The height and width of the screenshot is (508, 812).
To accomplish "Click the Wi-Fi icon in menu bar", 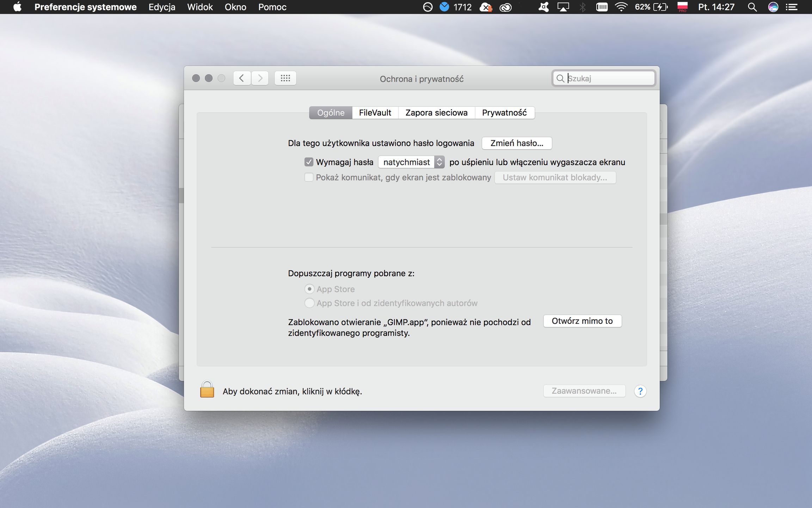I will (621, 7).
